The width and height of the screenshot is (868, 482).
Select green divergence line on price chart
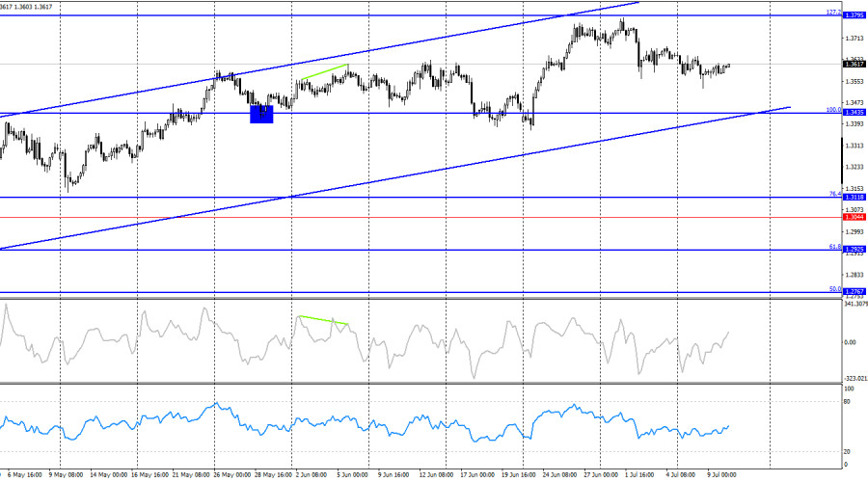pos(325,73)
